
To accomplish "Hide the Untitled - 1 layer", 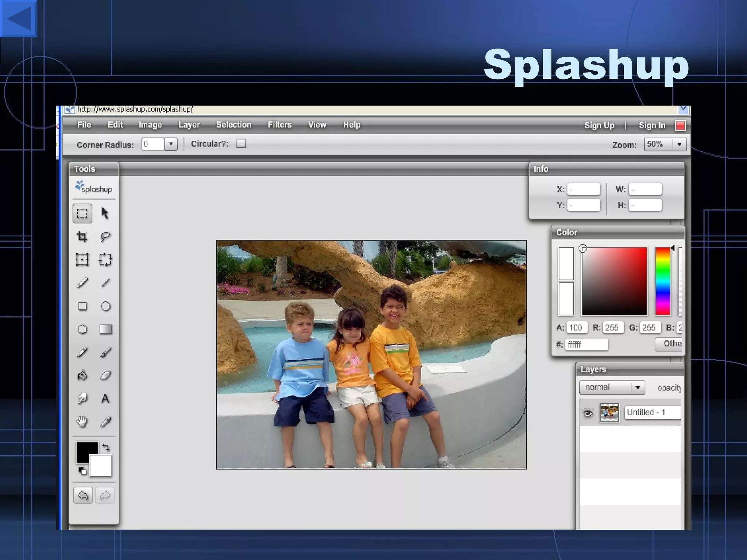I will (x=588, y=413).
